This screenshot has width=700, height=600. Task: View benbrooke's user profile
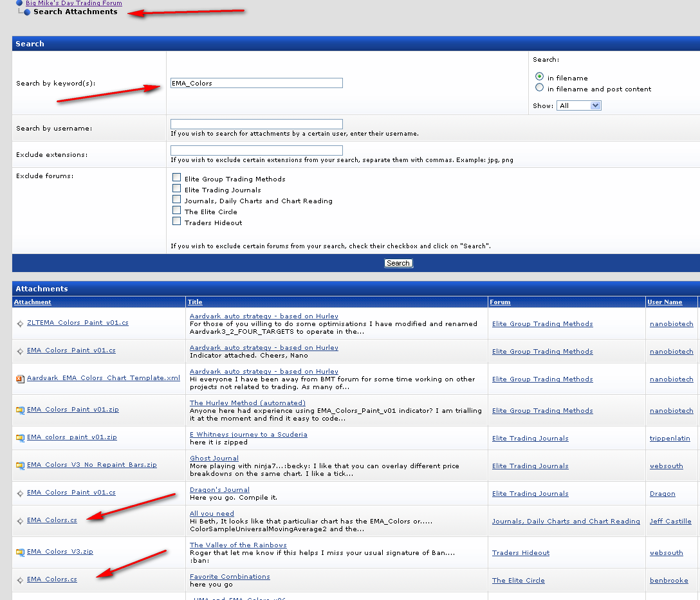[x=668, y=580]
